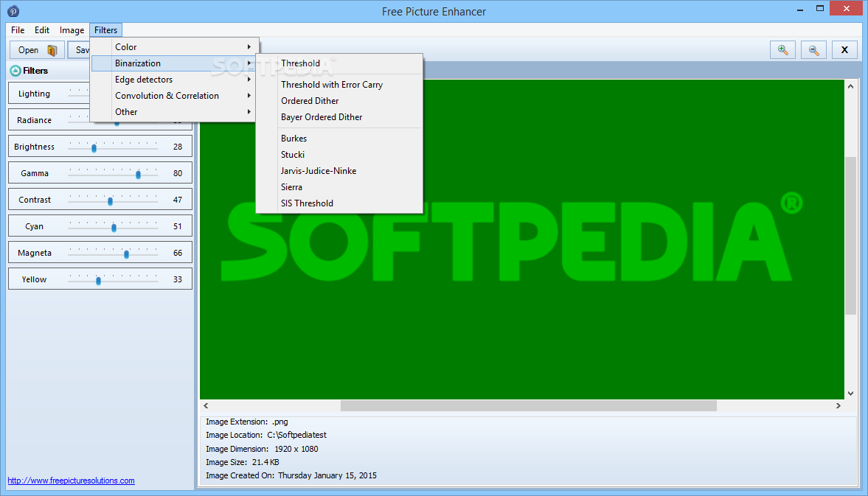This screenshot has width=868, height=496.
Task: Click the Gamma slider handle
Action: point(139,174)
